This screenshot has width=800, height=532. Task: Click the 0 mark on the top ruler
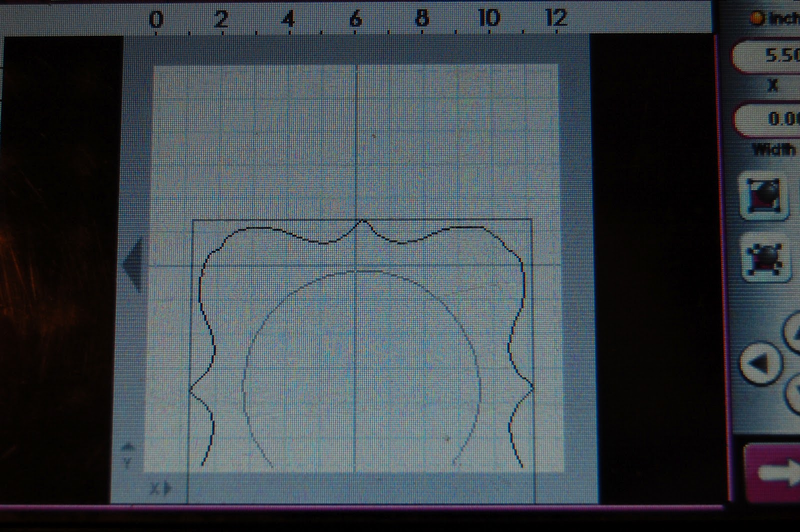[156, 19]
